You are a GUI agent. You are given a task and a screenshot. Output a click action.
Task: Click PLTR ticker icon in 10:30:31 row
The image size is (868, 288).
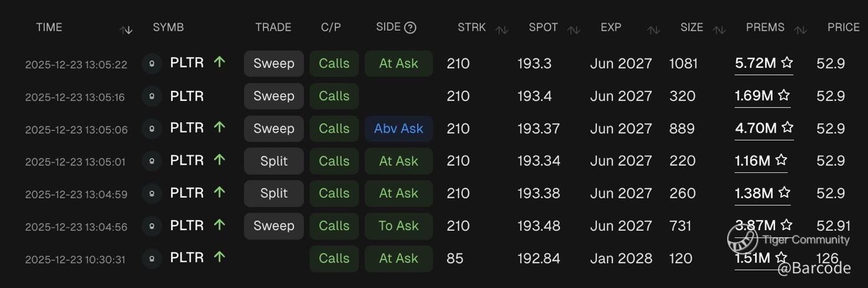click(152, 258)
